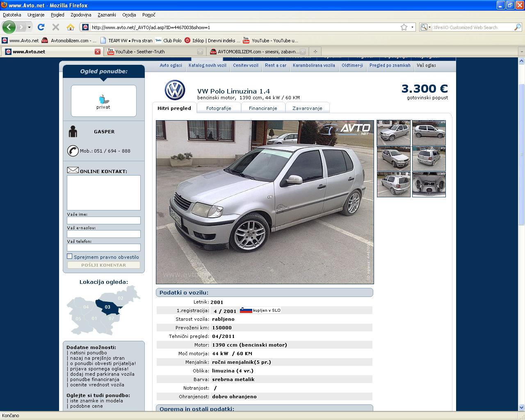
Task: Open the first thumbnail with dotted selection border
Action: click(x=394, y=133)
